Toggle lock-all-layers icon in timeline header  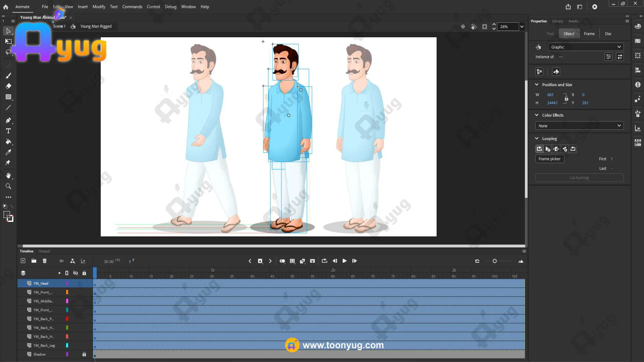(x=84, y=273)
